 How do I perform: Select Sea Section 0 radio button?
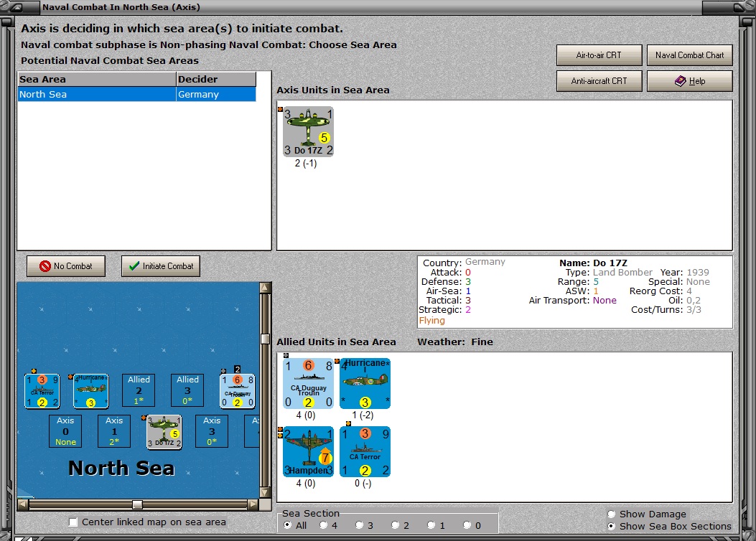pyautogui.click(x=467, y=525)
